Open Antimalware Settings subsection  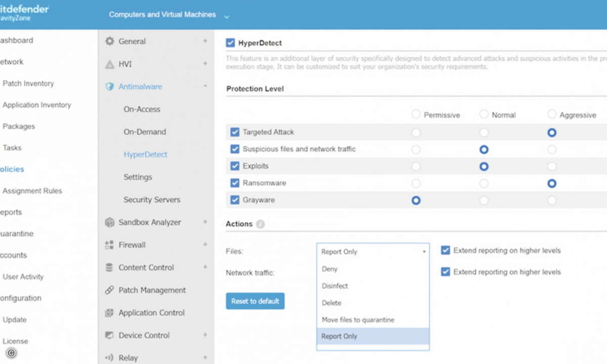point(138,177)
